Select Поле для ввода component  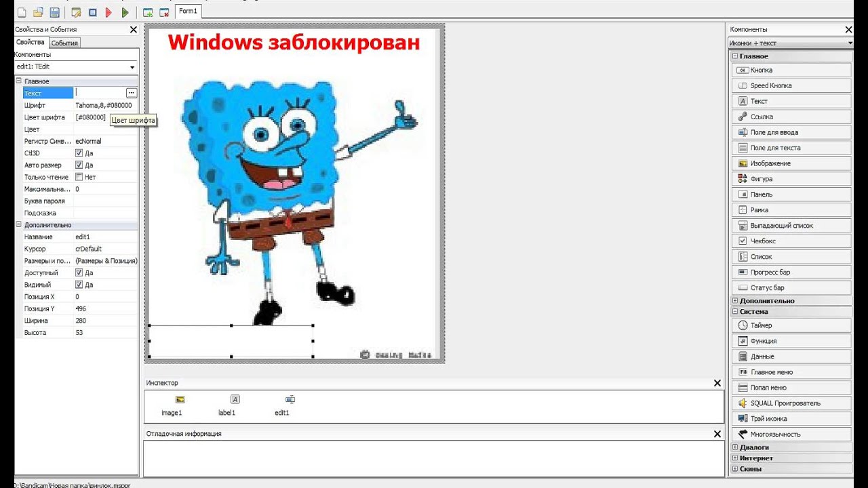click(791, 132)
